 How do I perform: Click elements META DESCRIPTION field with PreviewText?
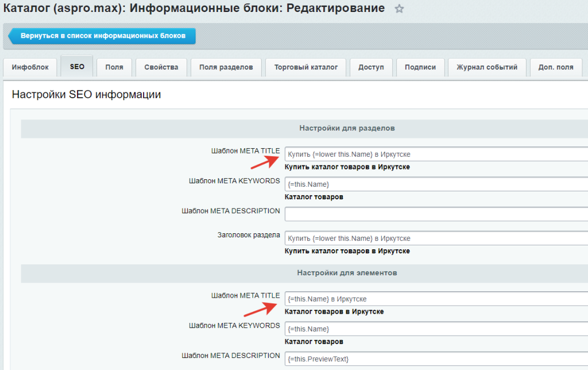(436, 359)
